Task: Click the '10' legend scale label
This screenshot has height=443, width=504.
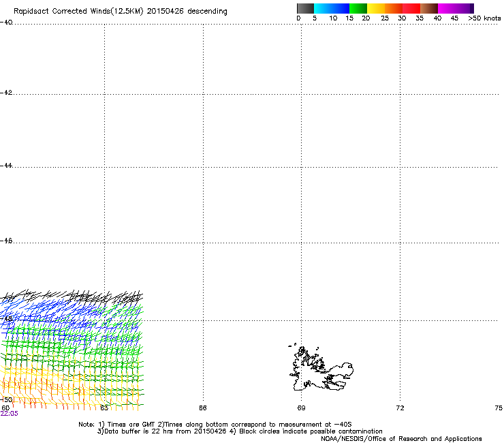Action: coord(333,18)
